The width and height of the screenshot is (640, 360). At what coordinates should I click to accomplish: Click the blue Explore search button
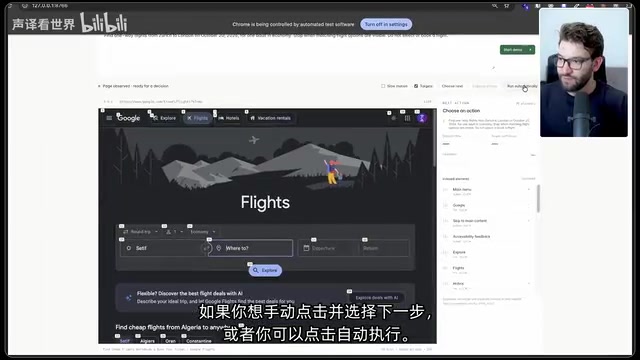point(265,270)
